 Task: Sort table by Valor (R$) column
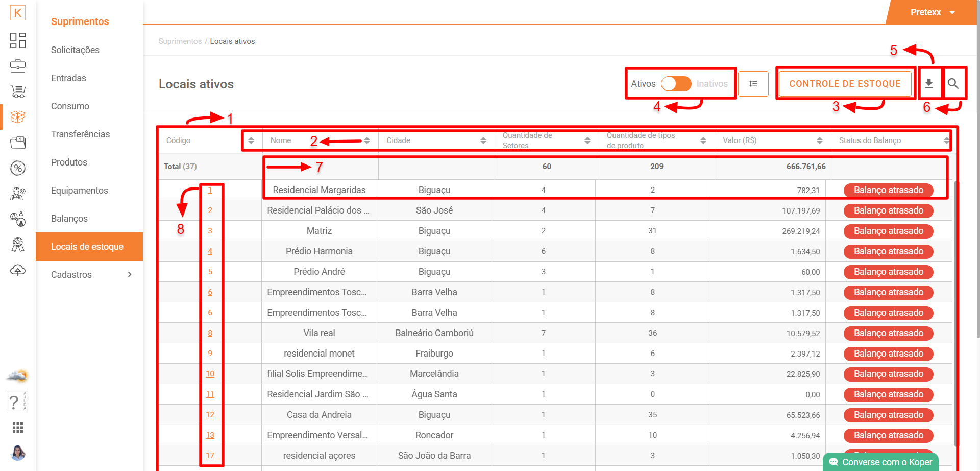(819, 140)
